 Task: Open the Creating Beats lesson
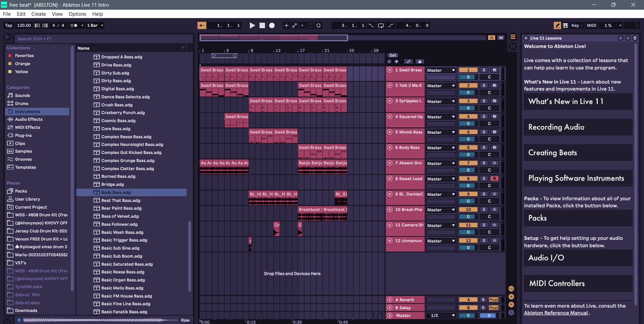pos(578,153)
